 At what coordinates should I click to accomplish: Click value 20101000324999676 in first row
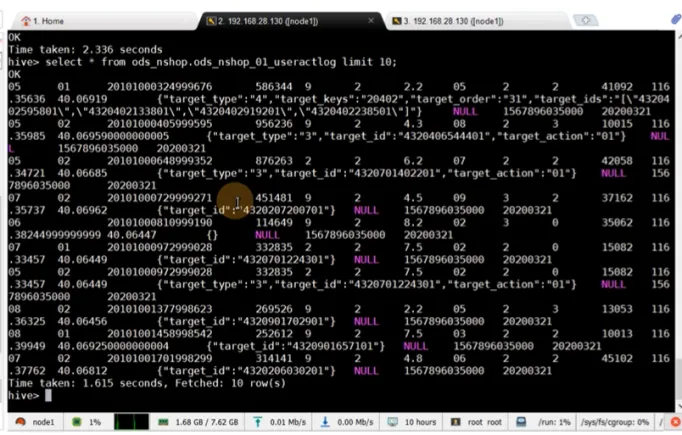coord(160,87)
